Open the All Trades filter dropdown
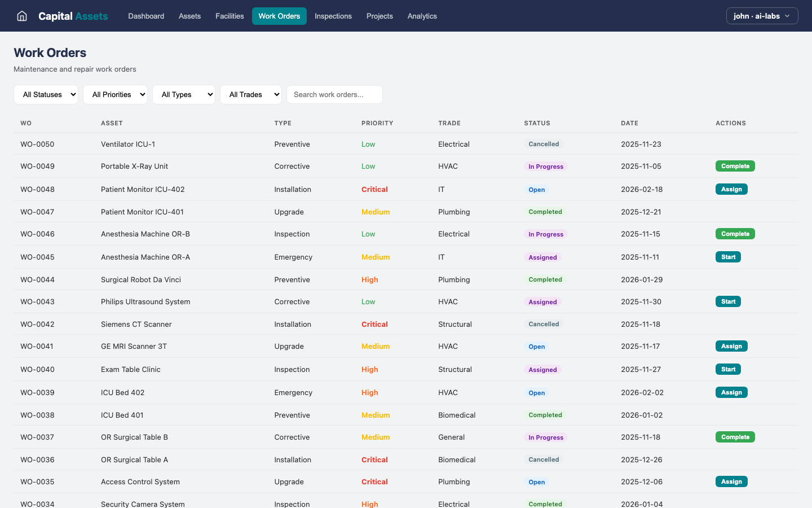This screenshot has width=812, height=508. pos(251,94)
